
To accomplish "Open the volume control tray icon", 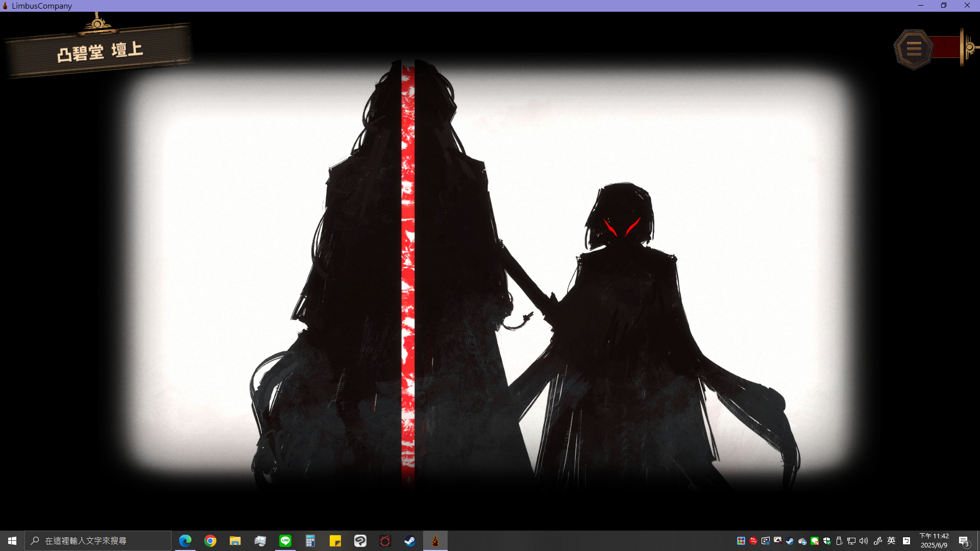I will 864,541.
